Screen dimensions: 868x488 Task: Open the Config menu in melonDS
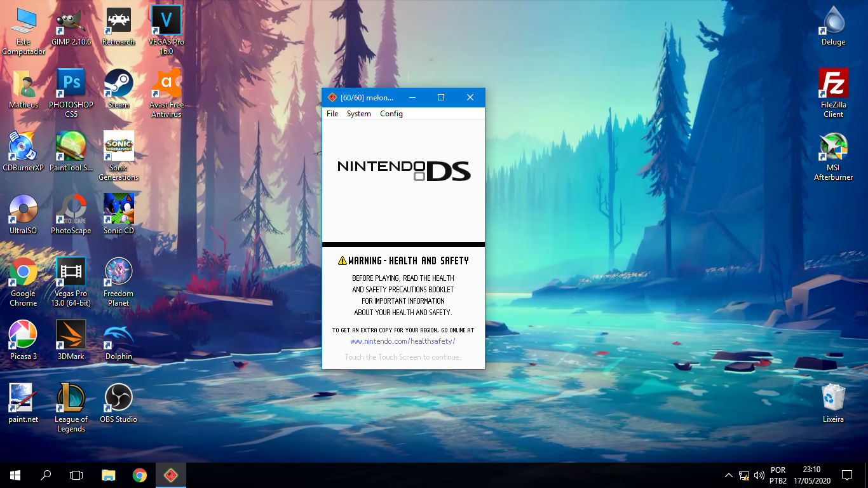tap(391, 114)
